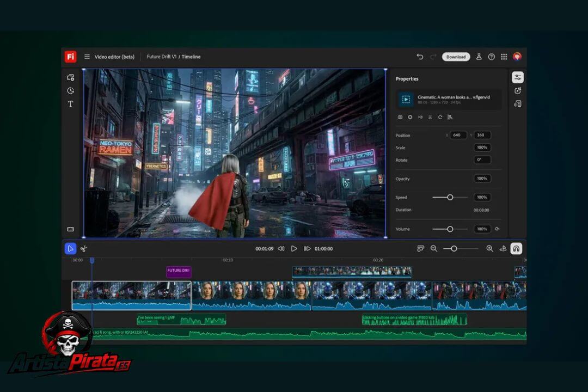This screenshot has width=588, height=392.
Task: Click the Position X field showing 640
Action: pos(458,135)
